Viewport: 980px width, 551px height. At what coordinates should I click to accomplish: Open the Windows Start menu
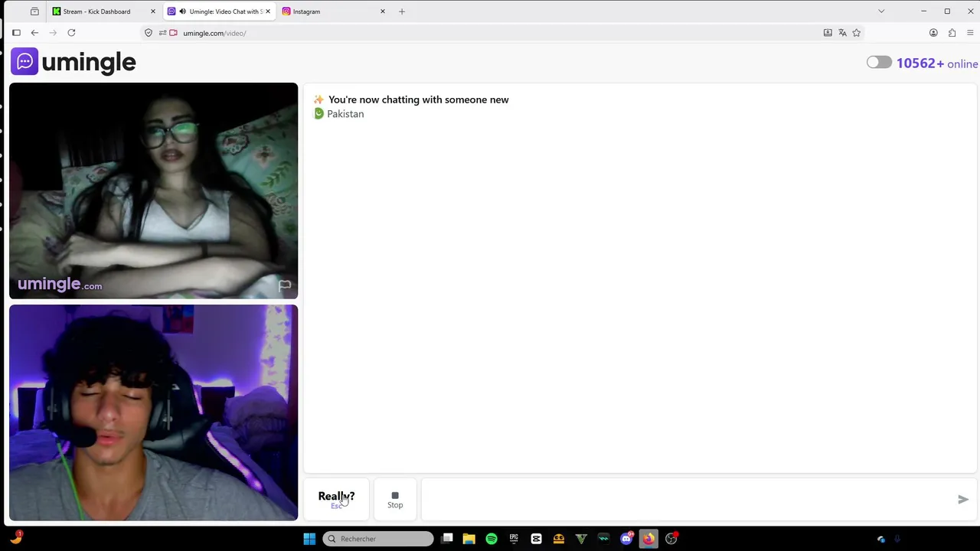(x=309, y=539)
